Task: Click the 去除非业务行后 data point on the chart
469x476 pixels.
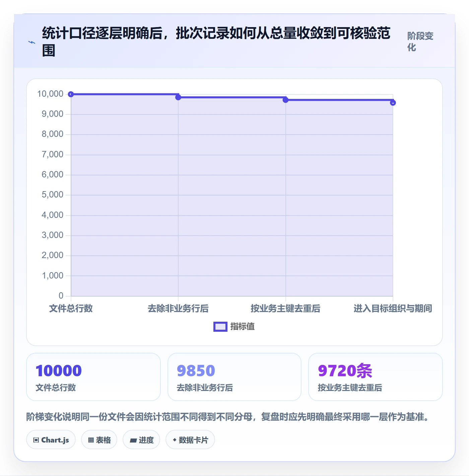Action: point(178,97)
